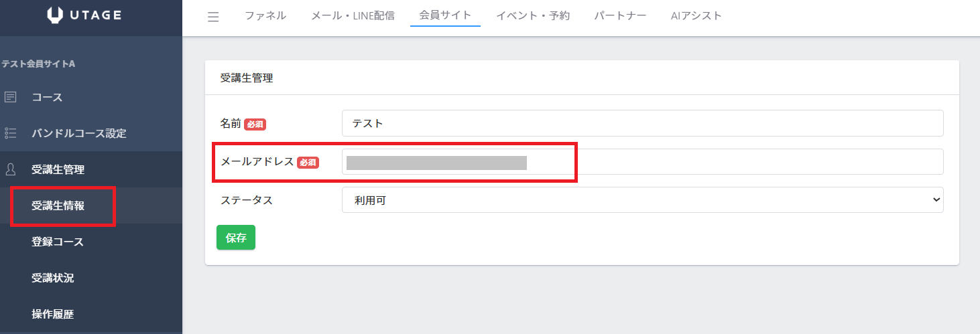980x334 pixels.
Task: Switch to メール・LINE配信 tab
Action: (353, 15)
